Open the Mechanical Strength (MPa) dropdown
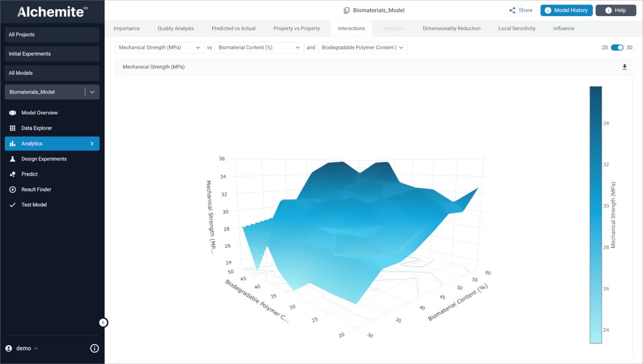Viewport: 643px width, 364px height. click(x=160, y=48)
